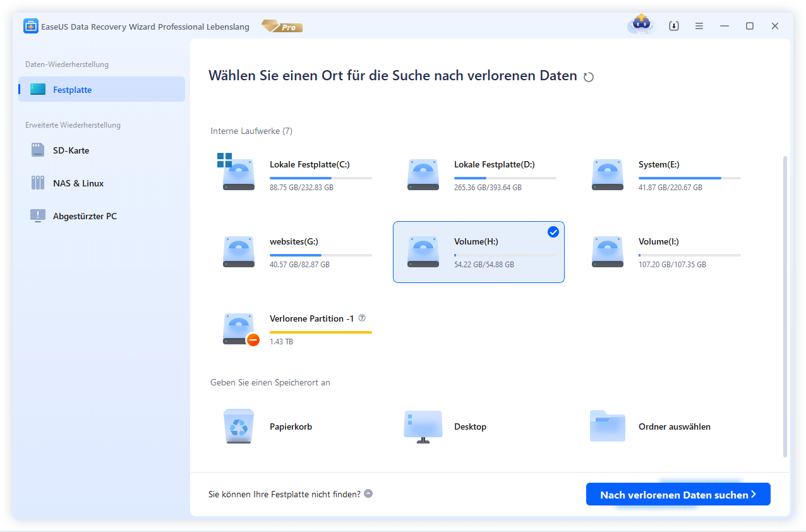Click the download/update icon in title bar
The height and width of the screenshot is (532, 806).
click(674, 26)
